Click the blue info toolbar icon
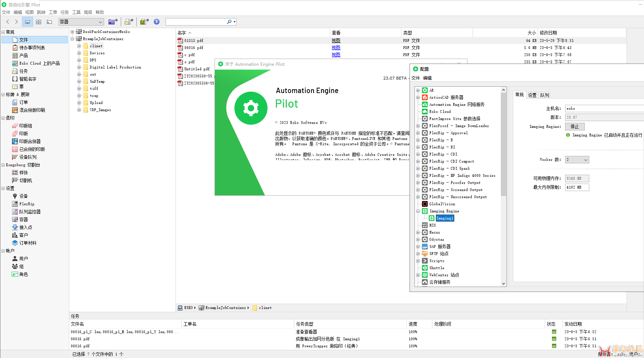This screenshot has width=644, height=358. [157, 22]
